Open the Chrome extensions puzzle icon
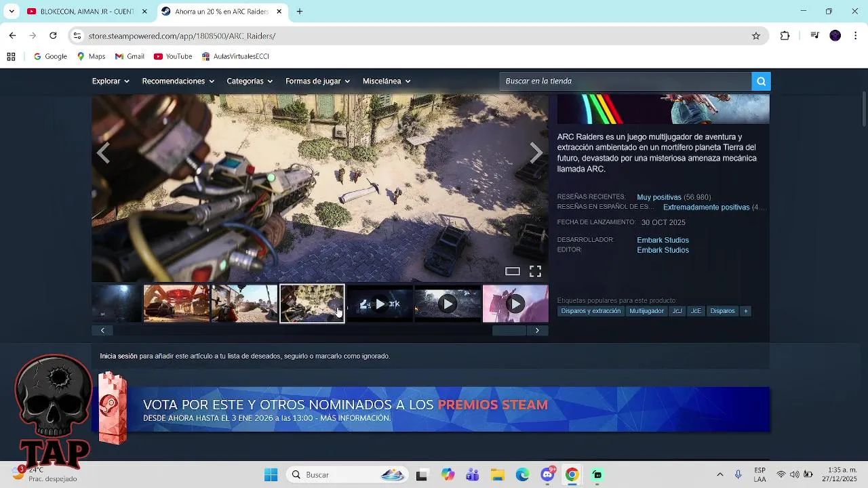 785,36
